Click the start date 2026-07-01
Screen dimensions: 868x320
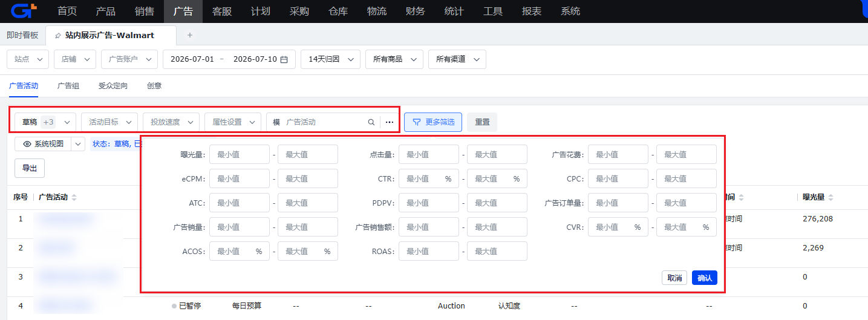[x=192, y=59]
